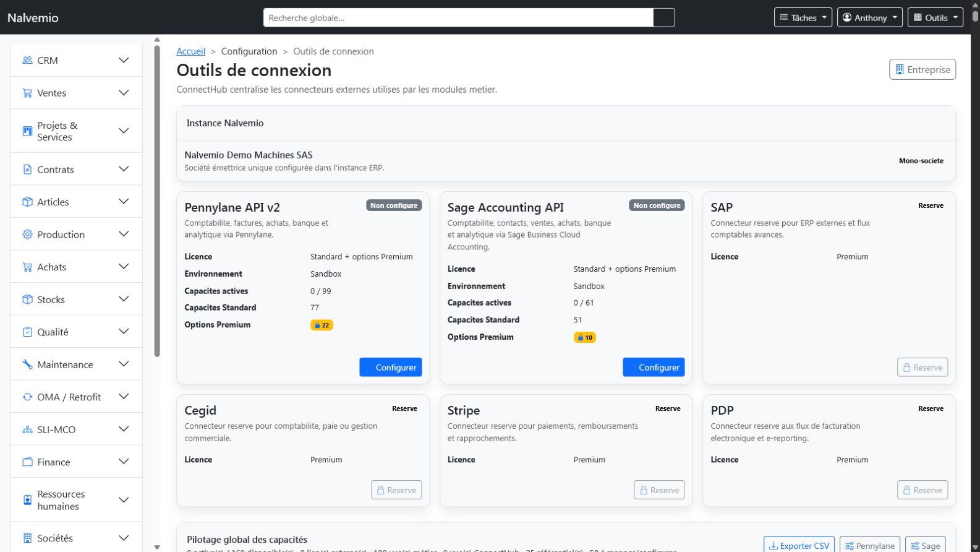Click the Stocks box icon
980x552 pixels.
point(27,300)
